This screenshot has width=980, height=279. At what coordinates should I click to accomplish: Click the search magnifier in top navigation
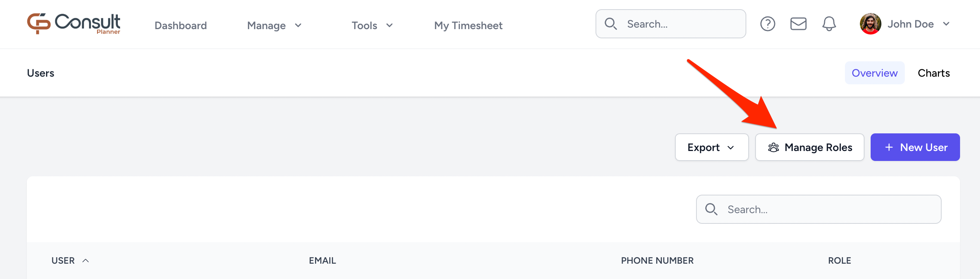[x=611, y=24]
